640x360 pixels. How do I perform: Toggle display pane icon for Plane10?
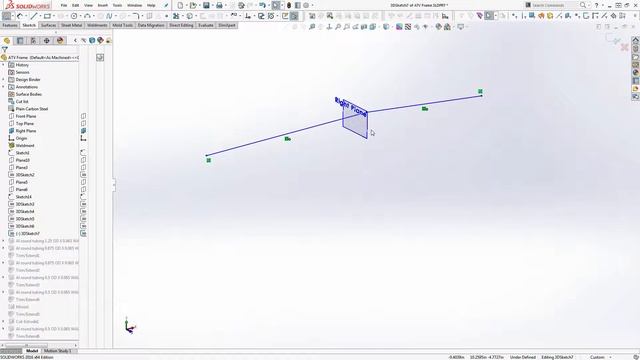(83, 160)
